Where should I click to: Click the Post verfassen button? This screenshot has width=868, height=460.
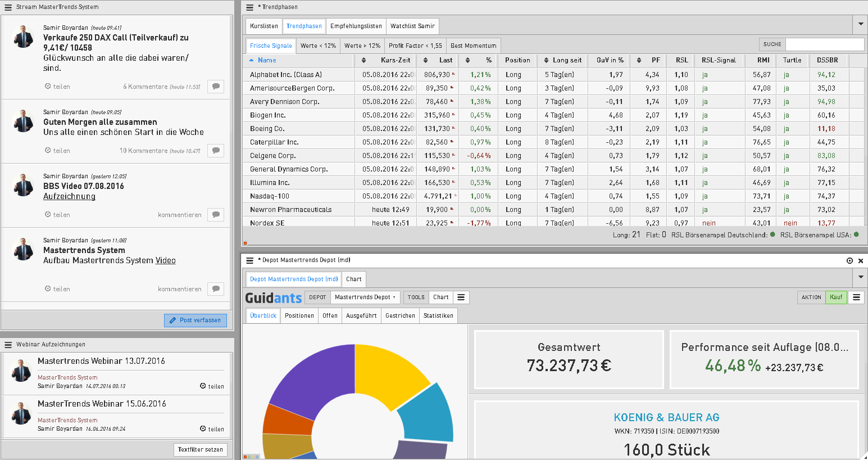196,320
